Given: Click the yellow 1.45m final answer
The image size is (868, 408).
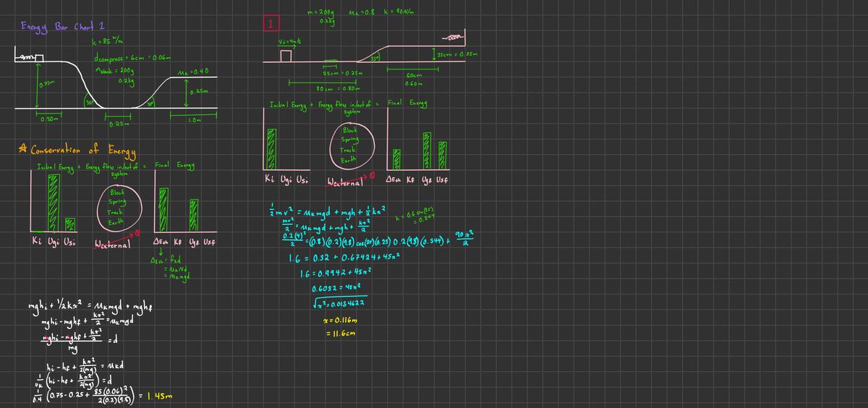Looking at the screenshot, I should pos(158,396).
